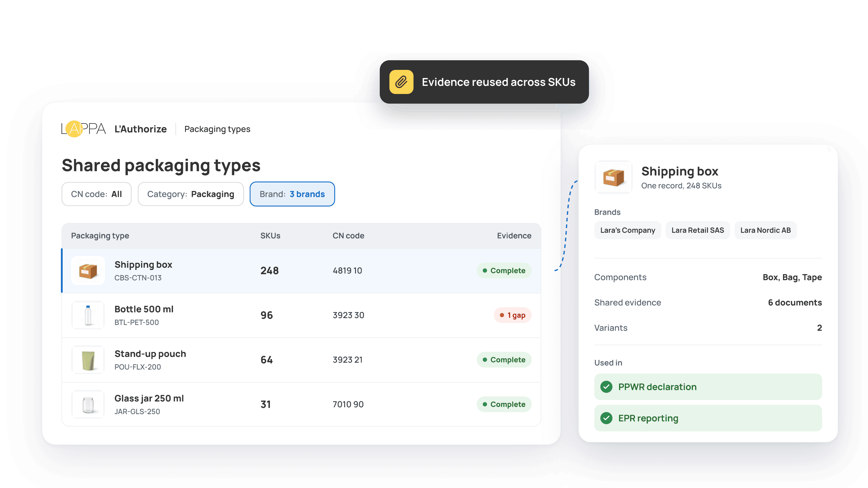Screen dimensions: 868x488
Task: Select the Lara Nordic AB brand chip
Action: (765, 230)
